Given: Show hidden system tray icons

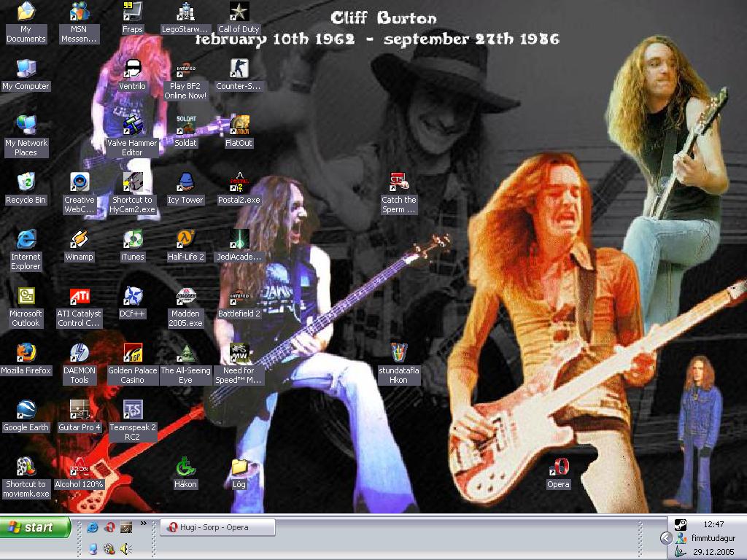Looking at the screenshot, I should (666, 538).
